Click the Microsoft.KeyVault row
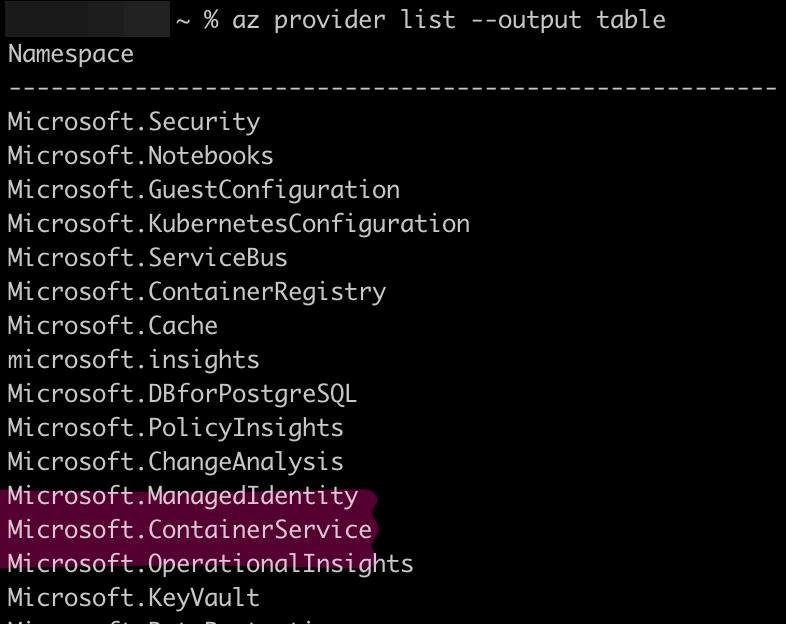This screenshot has height=624, width=786. coord(133,598)
